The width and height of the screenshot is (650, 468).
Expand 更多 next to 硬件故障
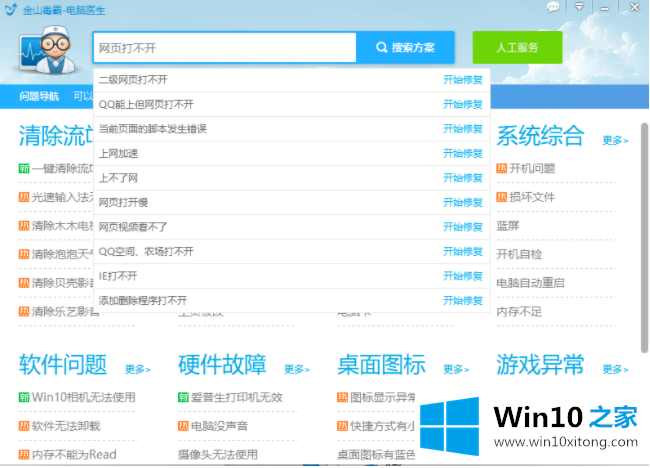pyautogui.click(x=297, y=369)
